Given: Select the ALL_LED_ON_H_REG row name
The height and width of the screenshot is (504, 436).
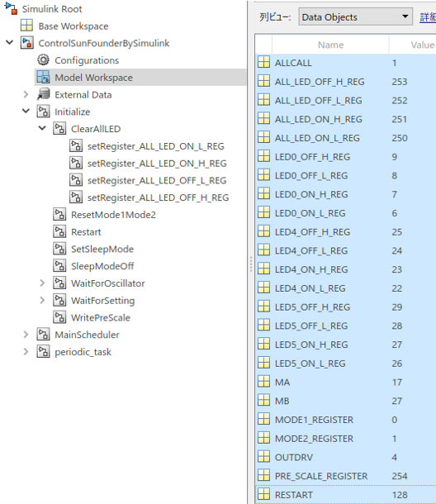Looking at the screenshot, I should click(x=319, y=119).
